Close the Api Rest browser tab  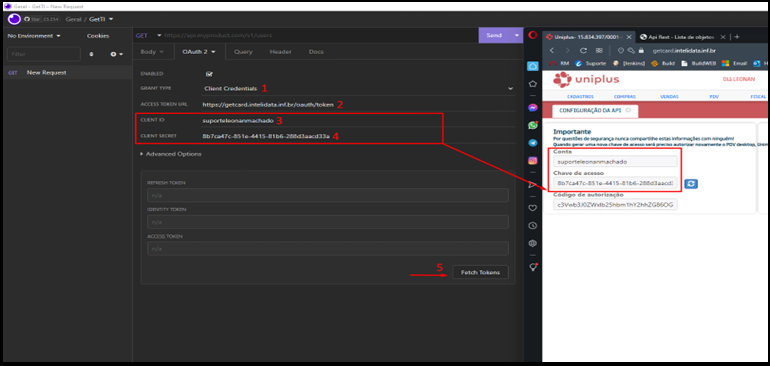(x=722, y=37)
